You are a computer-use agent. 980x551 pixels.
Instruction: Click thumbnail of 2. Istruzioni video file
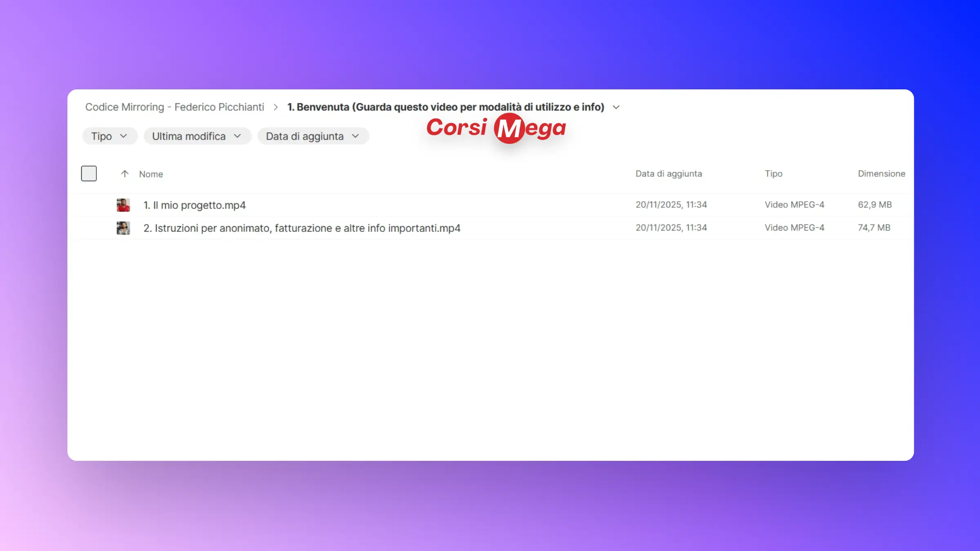[123, 228]
